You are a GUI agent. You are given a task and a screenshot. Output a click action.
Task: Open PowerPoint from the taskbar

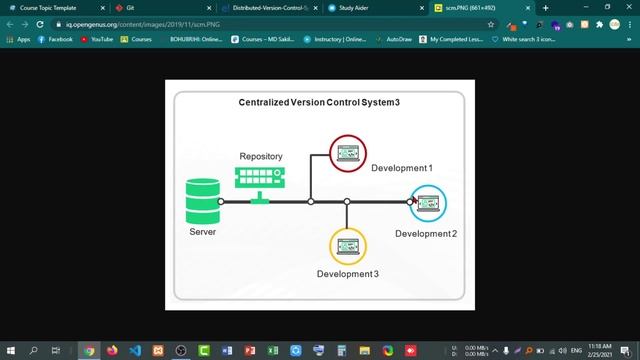tap(250, 351)
